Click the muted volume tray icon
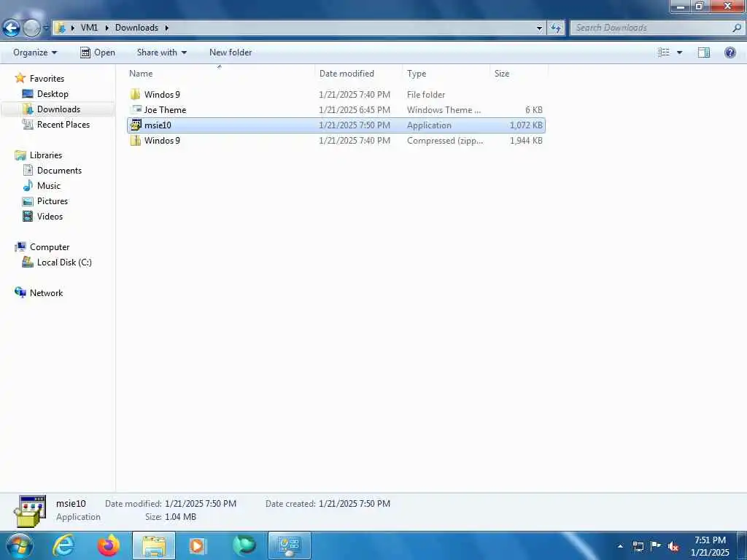747x560 pixels. [x=673, y=546]
